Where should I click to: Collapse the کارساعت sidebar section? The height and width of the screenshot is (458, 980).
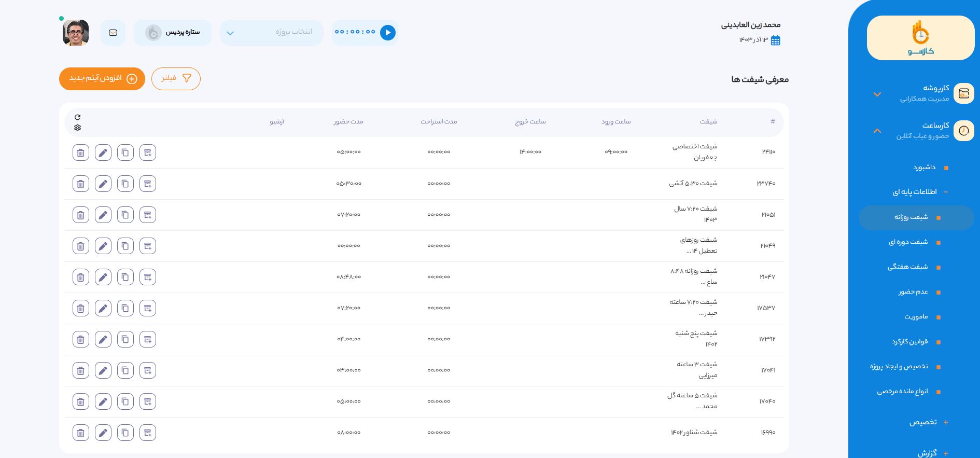[877, 131]
